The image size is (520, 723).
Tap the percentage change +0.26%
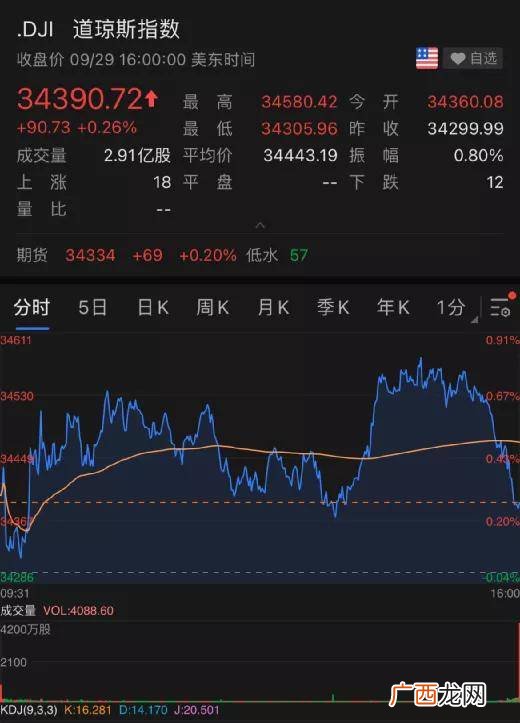point(107,127)
